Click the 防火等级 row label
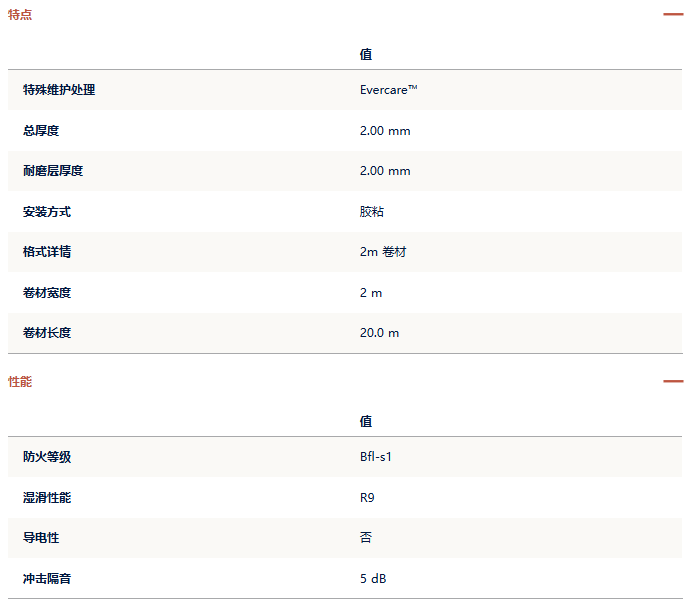The height and width of the screenshot is (605, 697). tap(47, 457)
